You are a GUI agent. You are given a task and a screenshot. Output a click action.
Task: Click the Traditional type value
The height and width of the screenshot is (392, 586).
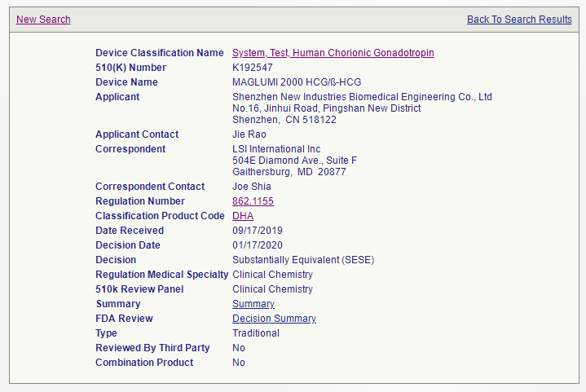point(256,333)
